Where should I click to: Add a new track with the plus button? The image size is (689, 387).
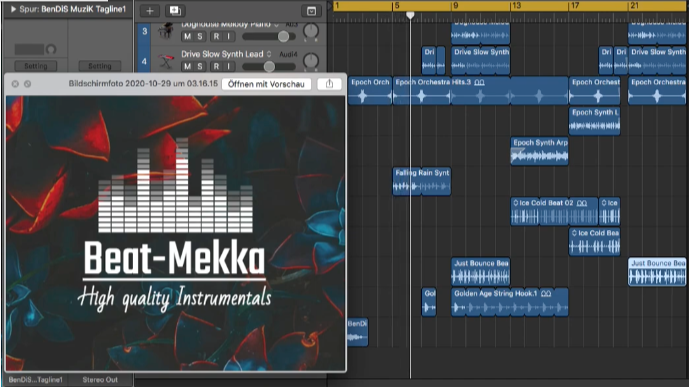tap(150, 11)
